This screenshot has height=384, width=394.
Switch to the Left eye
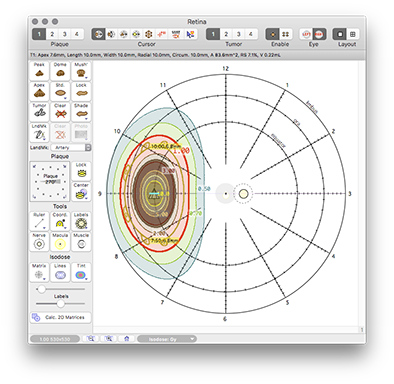coord(306,34)
